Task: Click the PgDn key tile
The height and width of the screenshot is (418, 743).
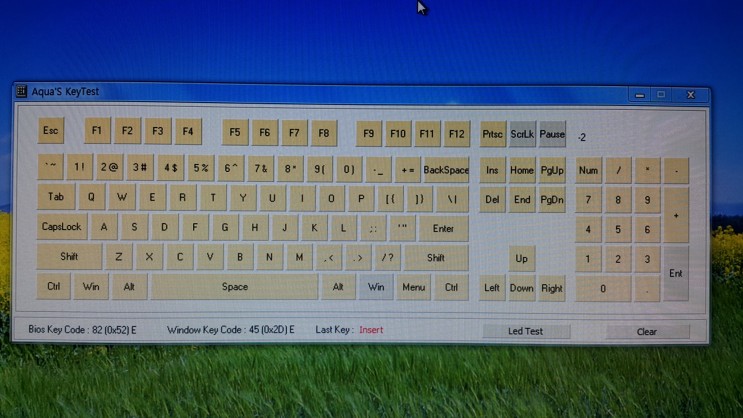Action: pyautogui.click(x=553, y=200)
